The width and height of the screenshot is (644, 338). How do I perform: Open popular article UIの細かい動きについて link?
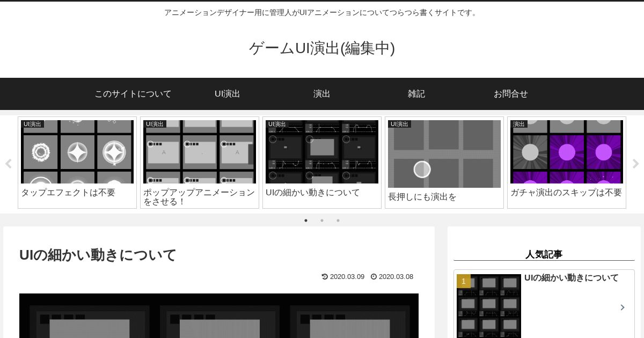572,278
